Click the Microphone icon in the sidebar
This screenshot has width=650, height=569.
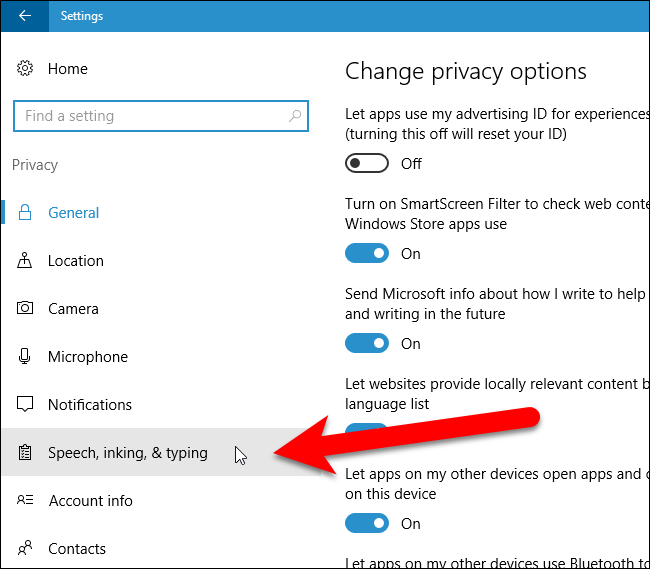26,357
